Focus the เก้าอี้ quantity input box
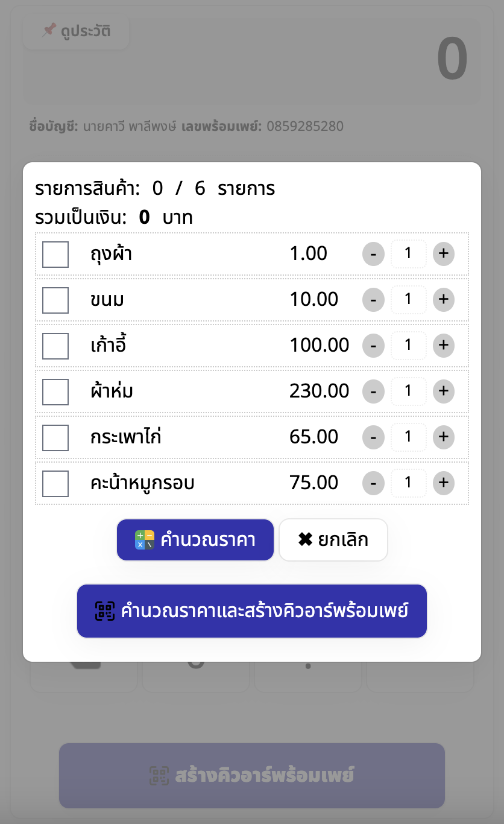This screenshot has height=824, width=504. [408, 345]
